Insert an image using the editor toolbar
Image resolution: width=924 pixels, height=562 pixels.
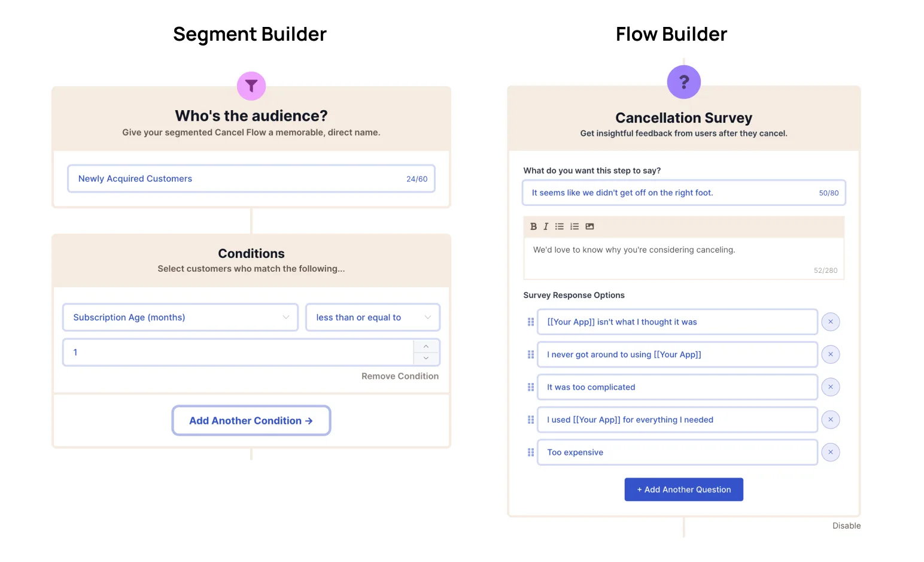(589, 226)
